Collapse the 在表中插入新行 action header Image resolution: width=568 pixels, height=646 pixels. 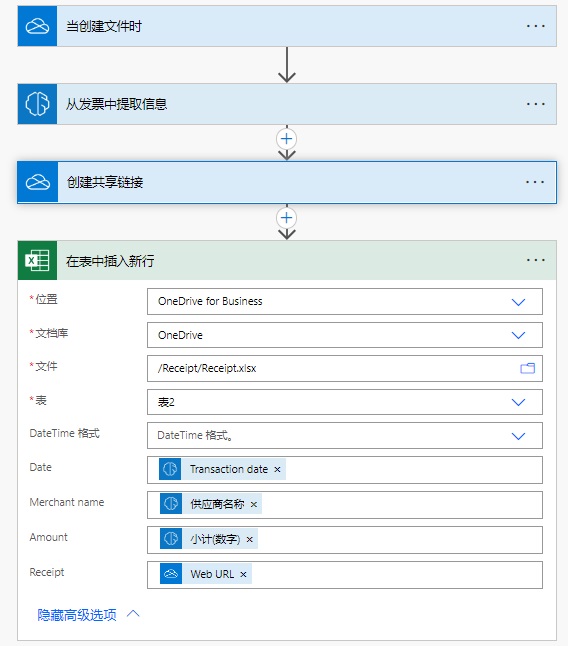[x=287, y=261]
